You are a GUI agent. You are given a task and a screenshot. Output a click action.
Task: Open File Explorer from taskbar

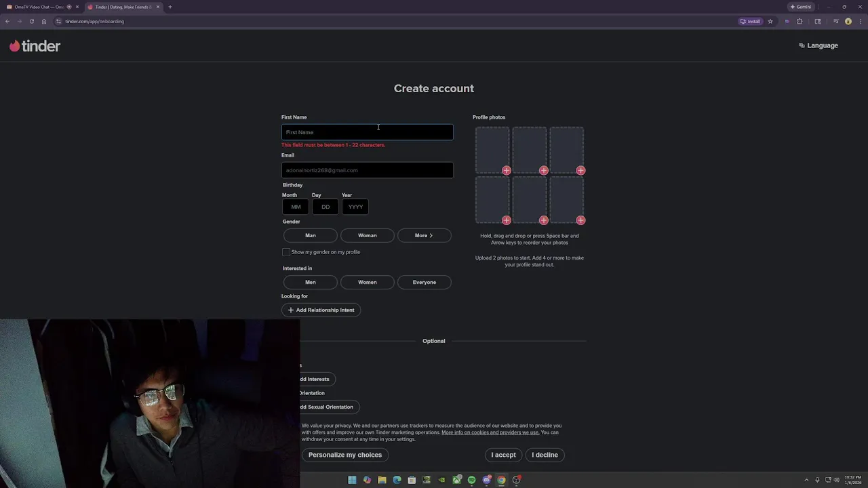click(x=382, y=480)
